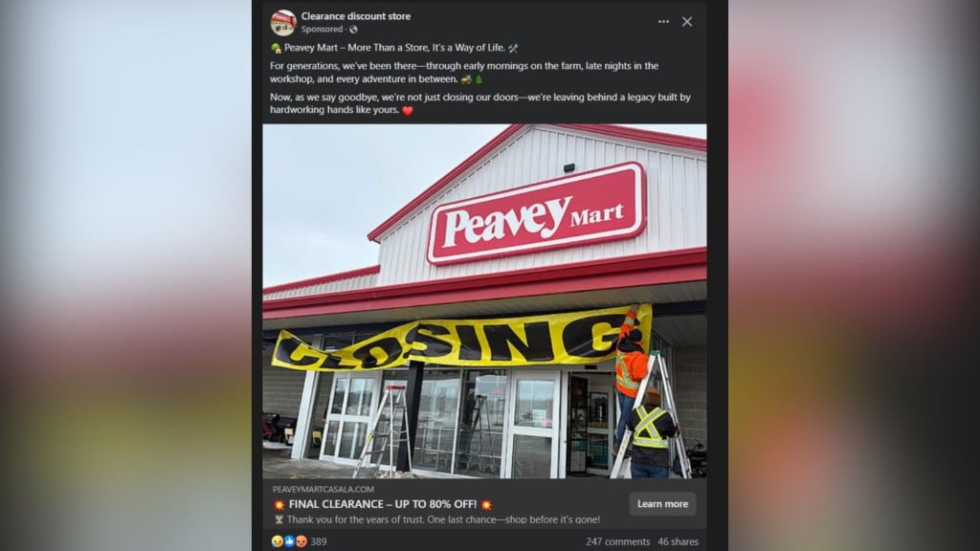Click the globe public audience icon

click(x=354, y=30)
